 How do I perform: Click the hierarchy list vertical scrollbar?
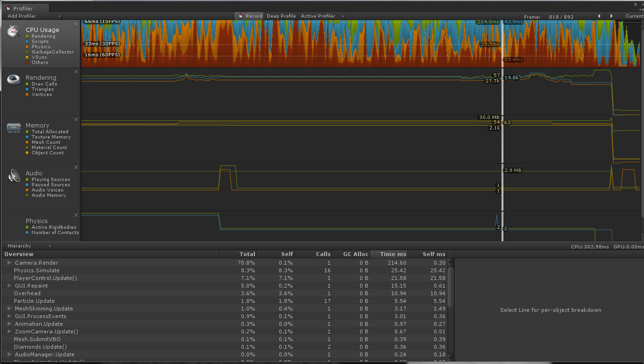(x=450, y=286)
